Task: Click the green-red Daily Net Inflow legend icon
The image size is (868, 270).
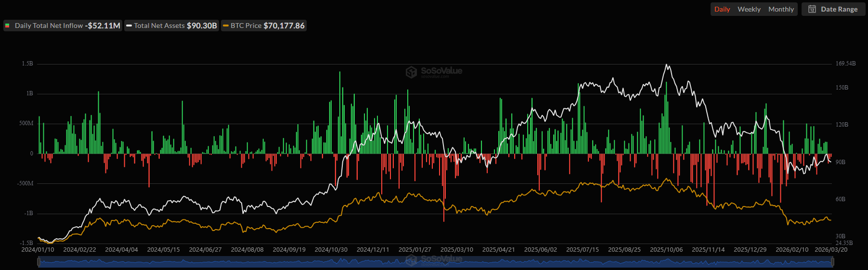Action: point(8,26)
